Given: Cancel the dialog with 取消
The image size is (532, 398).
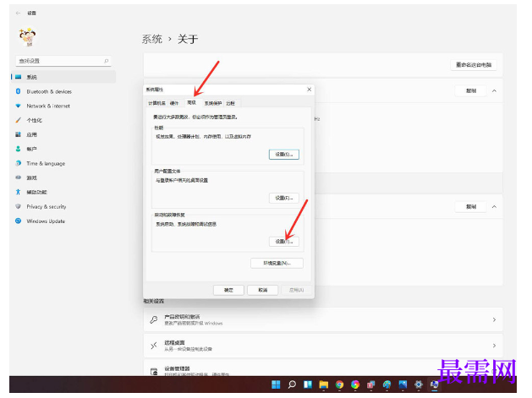Looking at the screenshot, I should point(263,290).
